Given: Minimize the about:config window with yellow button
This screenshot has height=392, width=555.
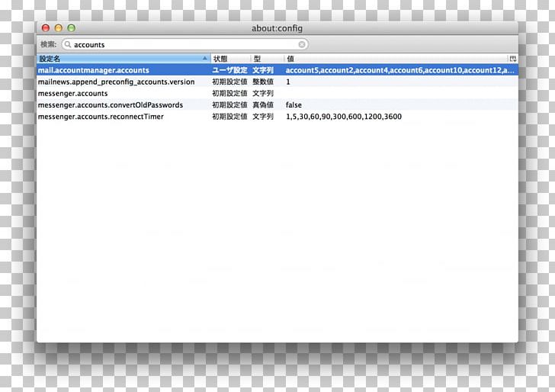Looking at the screenshot, I should [x=59, y=28].
